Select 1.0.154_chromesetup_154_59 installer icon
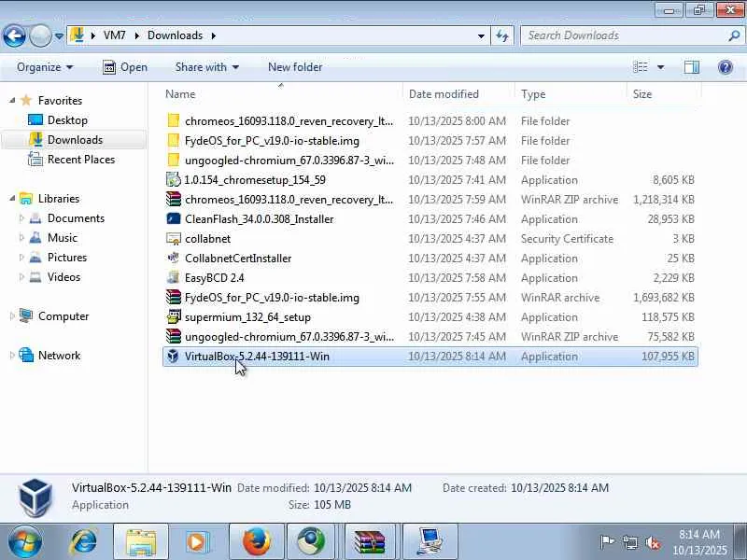 174,179
